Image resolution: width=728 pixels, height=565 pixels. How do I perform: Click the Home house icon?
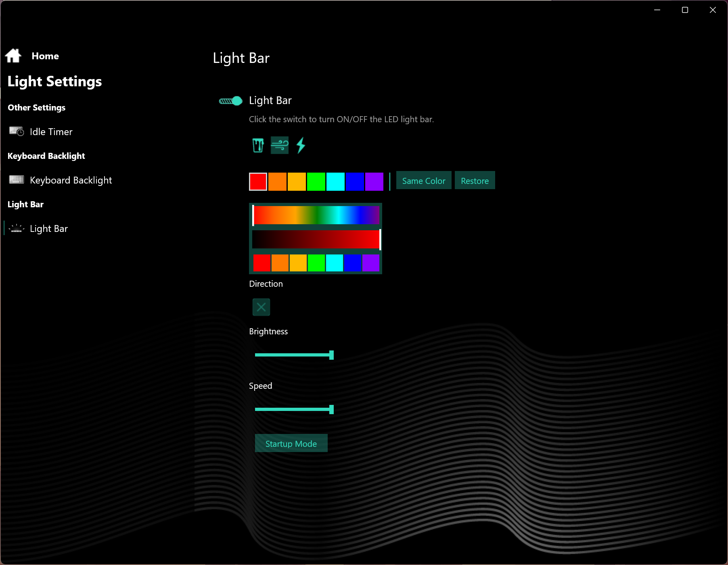(x=13, y=56)
